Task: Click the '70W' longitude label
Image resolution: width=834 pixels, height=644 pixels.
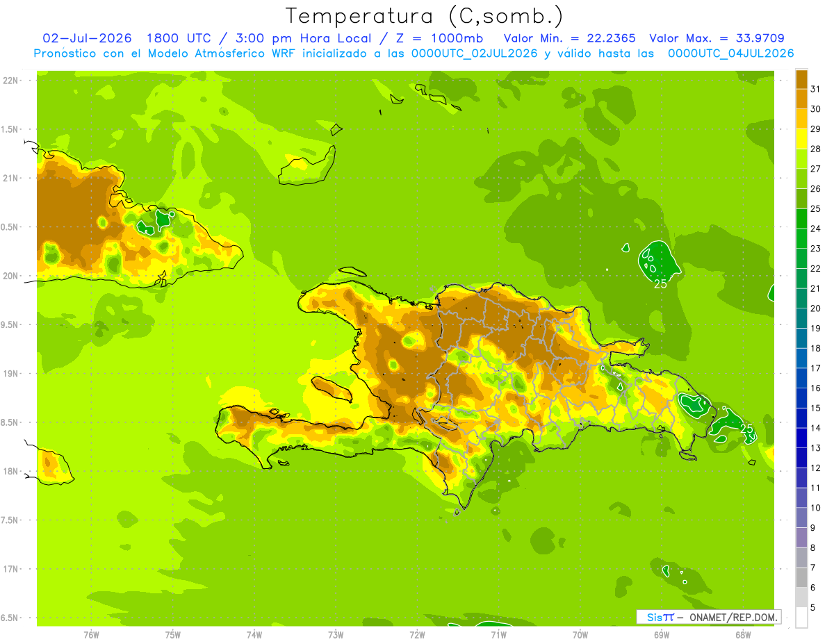Action: (580, 634)
